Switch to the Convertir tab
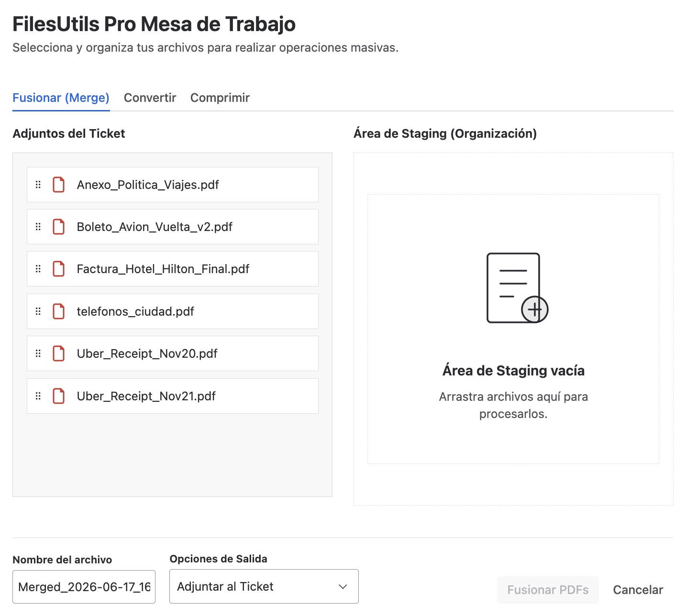This screenshot has height=616, width=686. [150, 98]
